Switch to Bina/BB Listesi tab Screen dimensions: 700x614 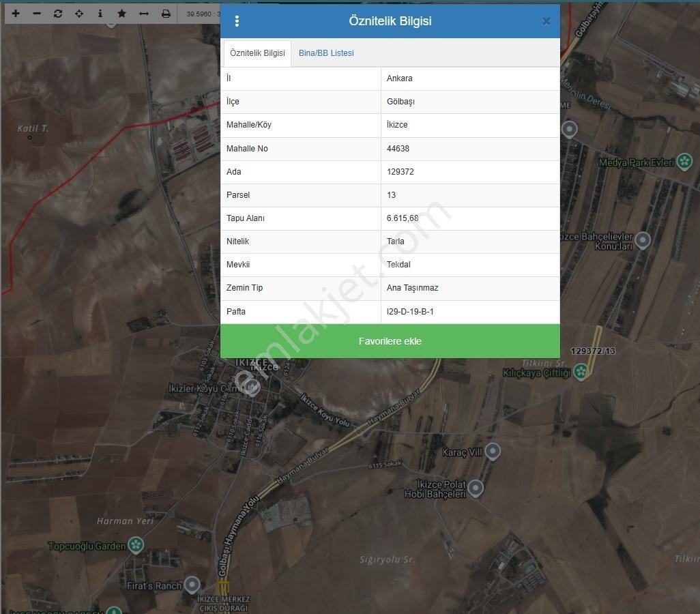(326, 53)
